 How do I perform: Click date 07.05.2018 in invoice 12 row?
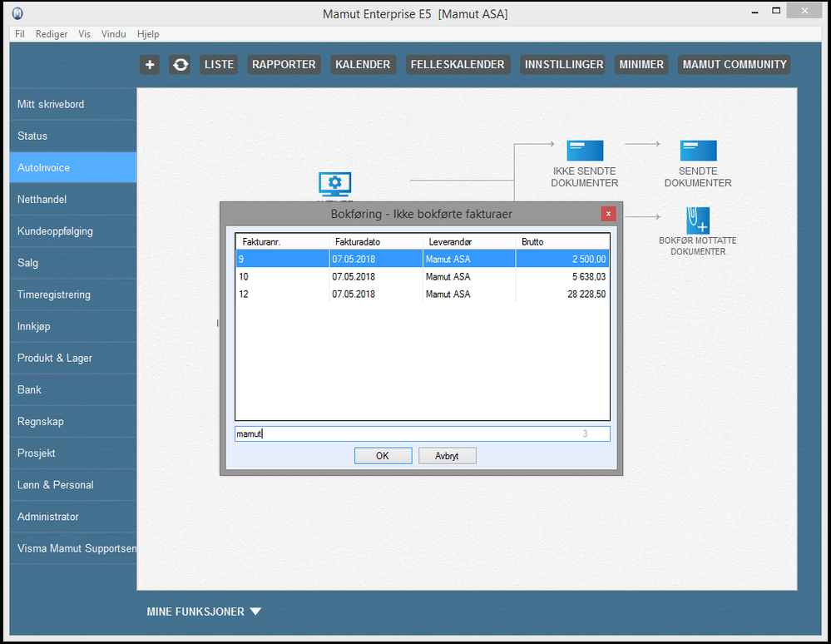click(x=376, y=295)
